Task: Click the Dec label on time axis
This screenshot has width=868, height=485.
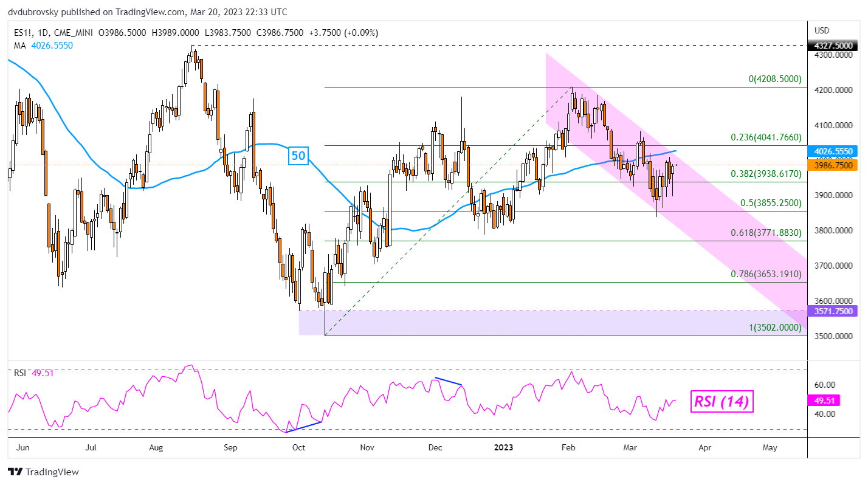Action: (435, 448)
